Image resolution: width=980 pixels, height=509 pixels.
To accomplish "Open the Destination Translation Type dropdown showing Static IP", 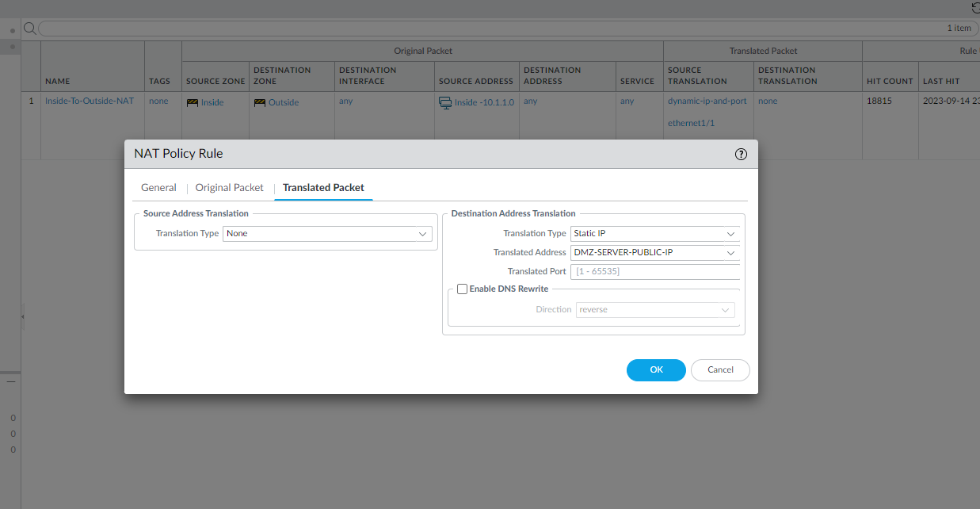I will click(655, 233).
